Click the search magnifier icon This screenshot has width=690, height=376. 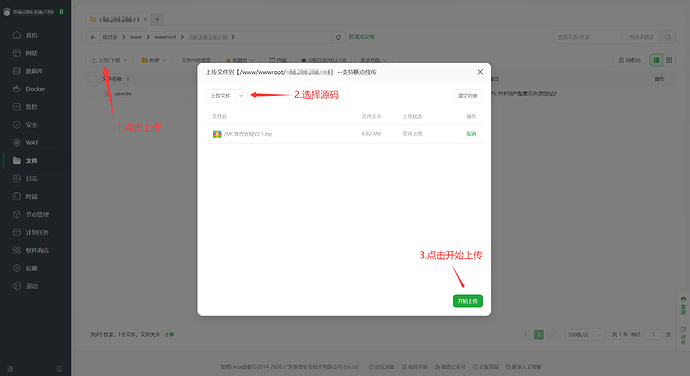click(668, 37)
